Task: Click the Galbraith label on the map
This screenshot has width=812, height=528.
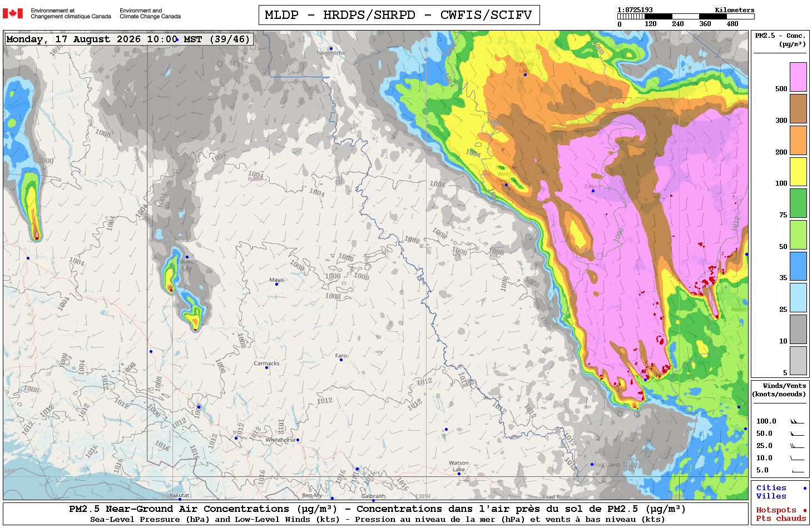Action: [373, 496]
